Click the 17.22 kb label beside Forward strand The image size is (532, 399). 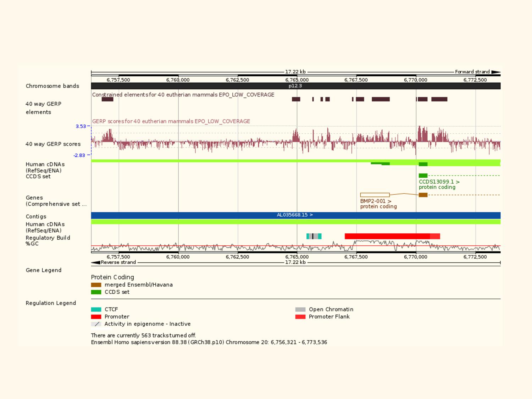(295, 72)
